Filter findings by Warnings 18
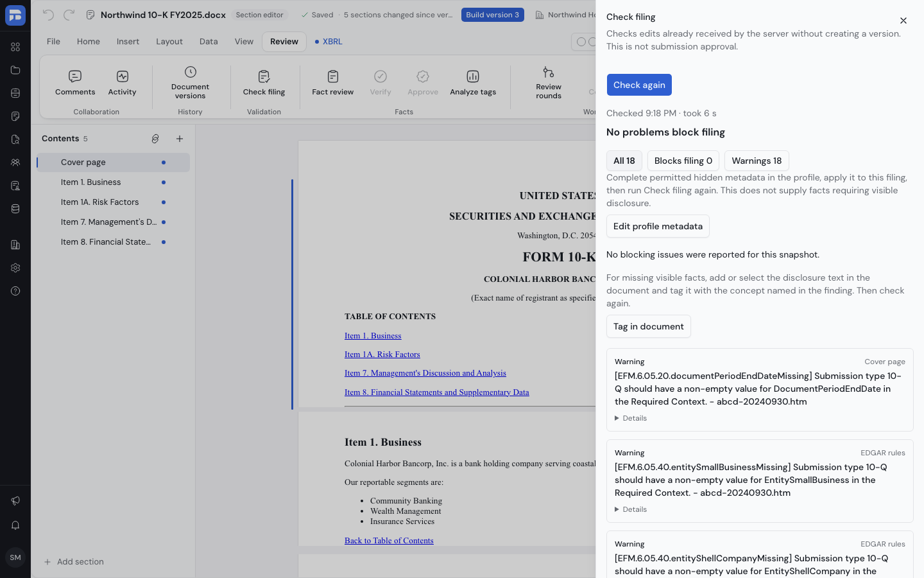 coord(757,161)
